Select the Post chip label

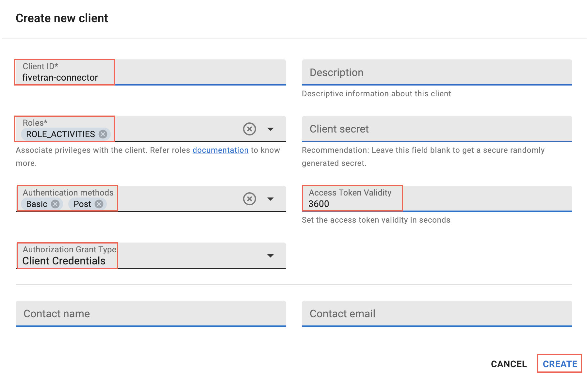[x=82, y=204]
